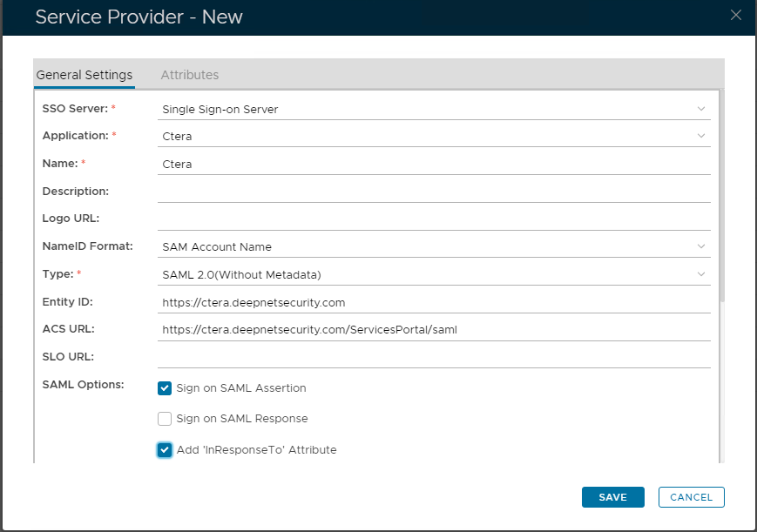Select the General Settings tab

84,75
